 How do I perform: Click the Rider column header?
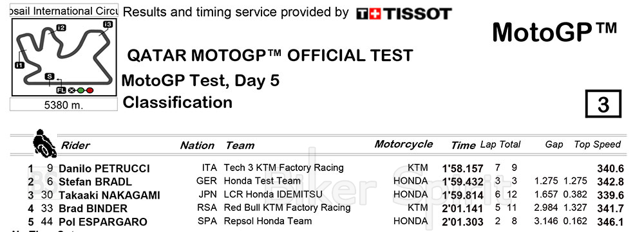coord(75,145)
